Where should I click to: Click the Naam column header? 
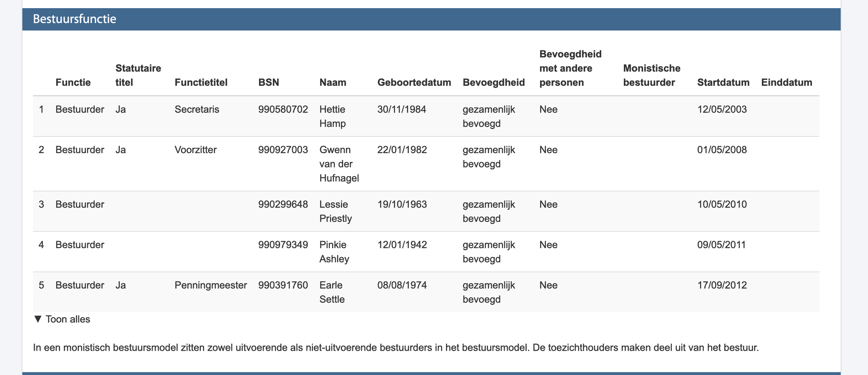333,82
